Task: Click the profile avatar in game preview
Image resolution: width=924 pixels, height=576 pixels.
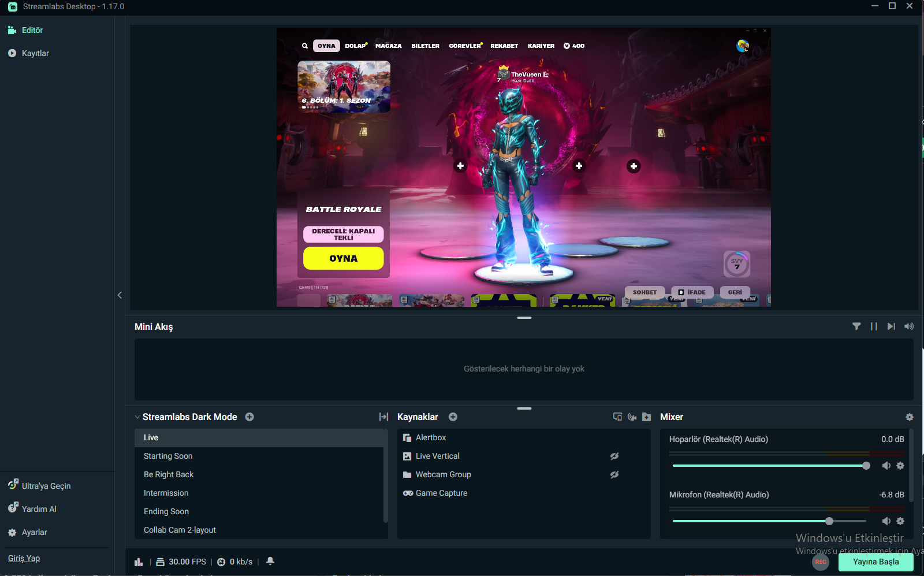Action: point(743,46)
